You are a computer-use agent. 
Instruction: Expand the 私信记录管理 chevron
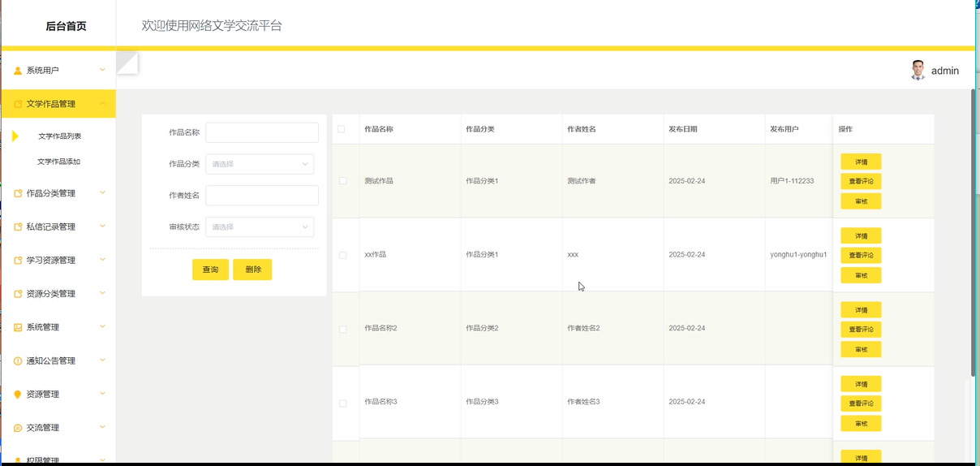(x=102, y=226)
